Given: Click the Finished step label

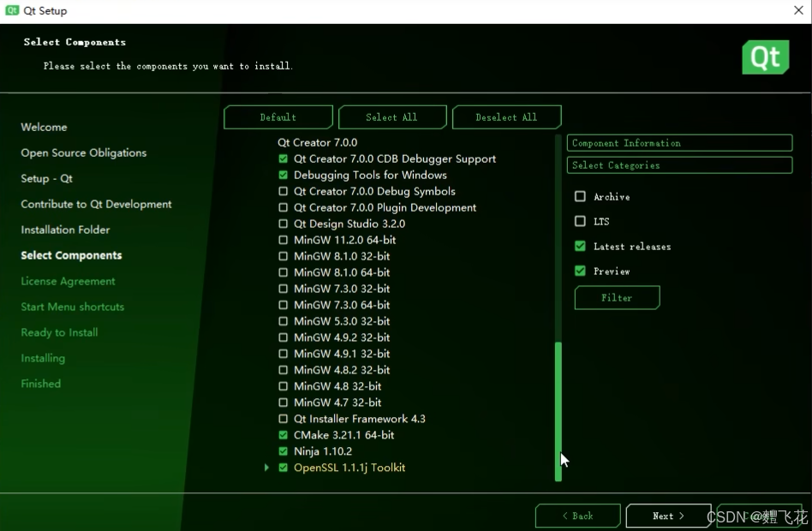Looking at the screenshot, I should pos(41,384).
